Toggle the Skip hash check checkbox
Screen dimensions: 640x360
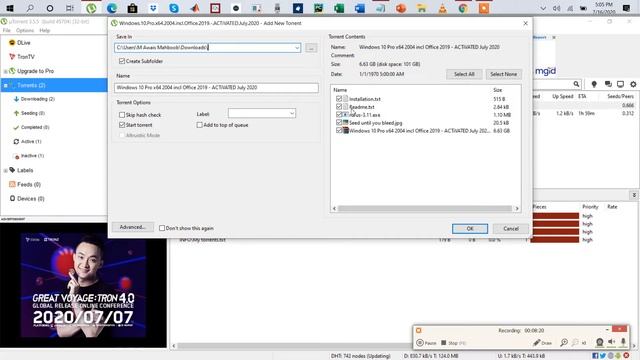pos(122,115)
